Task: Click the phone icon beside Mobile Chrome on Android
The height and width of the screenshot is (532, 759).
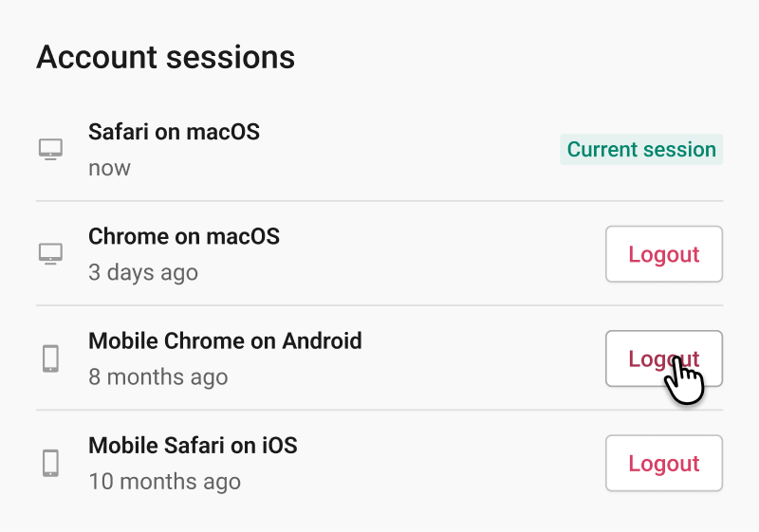Action: [51, 358]
